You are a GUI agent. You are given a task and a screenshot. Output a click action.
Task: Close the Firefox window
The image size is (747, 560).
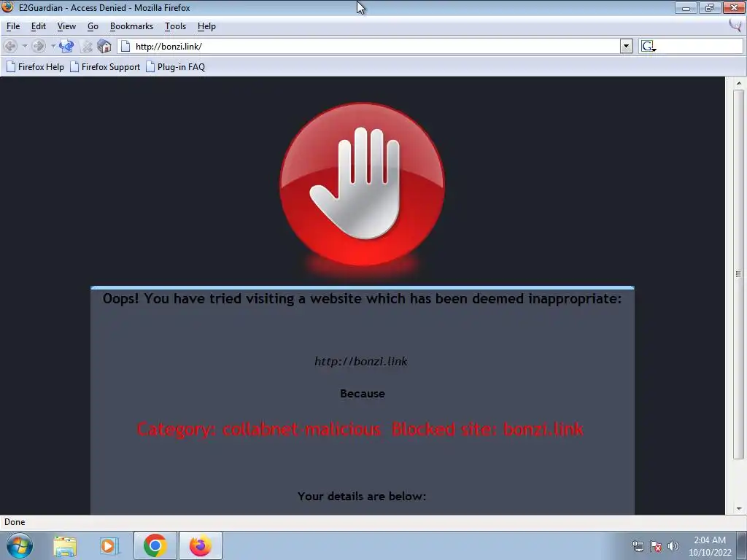734,7
